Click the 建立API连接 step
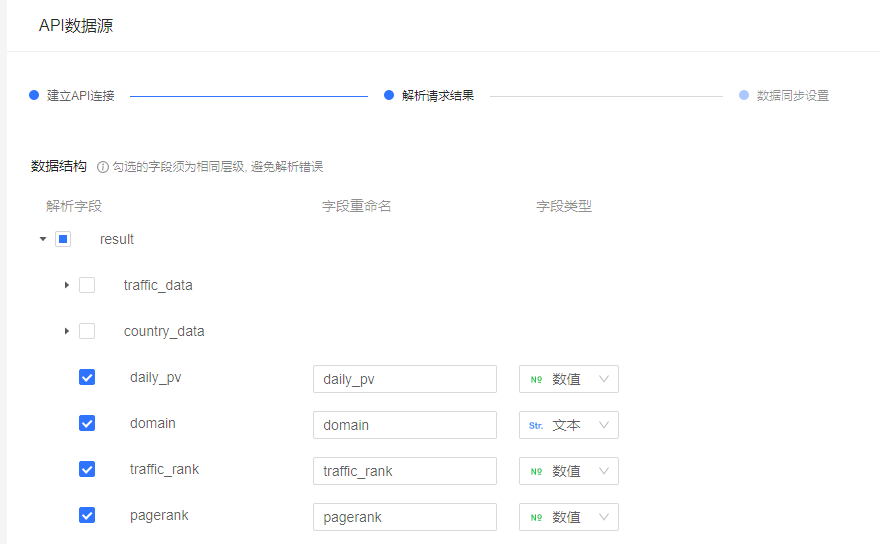 tap(80, 96)
